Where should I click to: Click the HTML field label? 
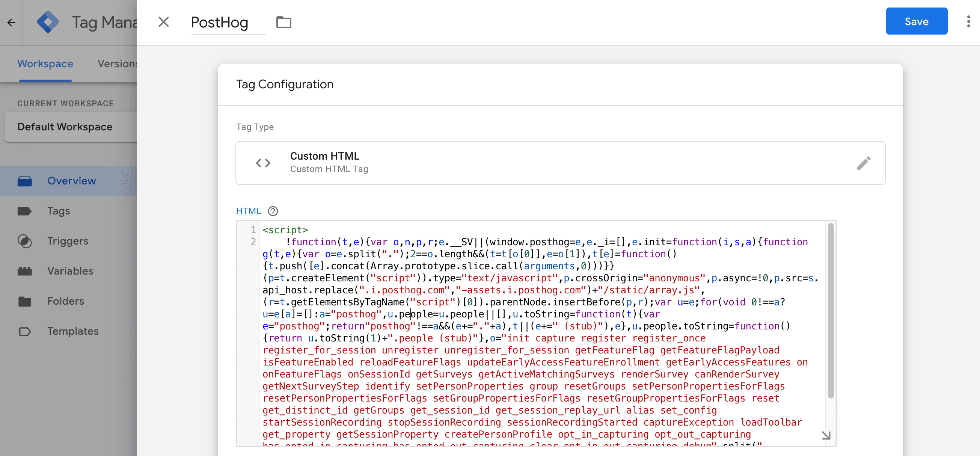pos(249,211)
